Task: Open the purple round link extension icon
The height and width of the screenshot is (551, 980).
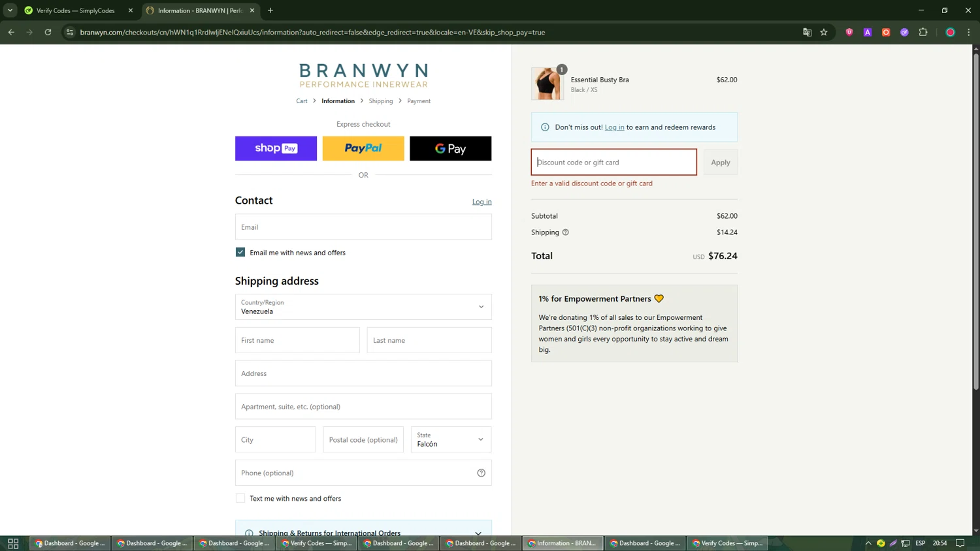Action: click(904, 32)
